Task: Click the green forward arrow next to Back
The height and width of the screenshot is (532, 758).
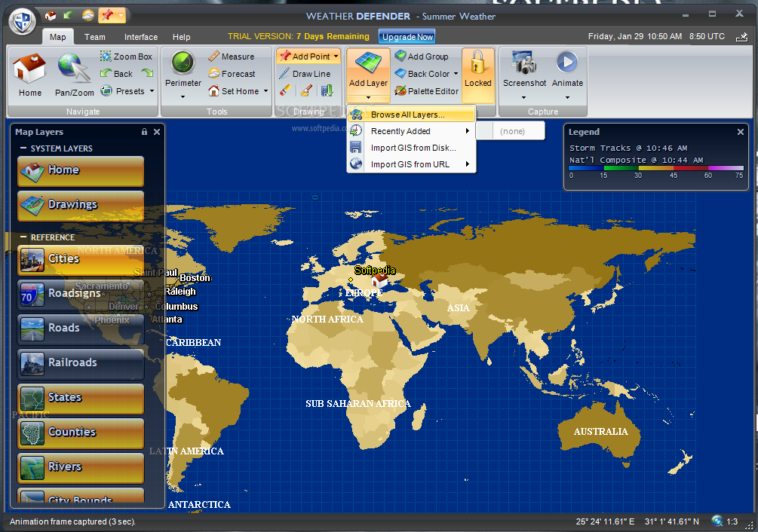Action: (x=147, y=73)
